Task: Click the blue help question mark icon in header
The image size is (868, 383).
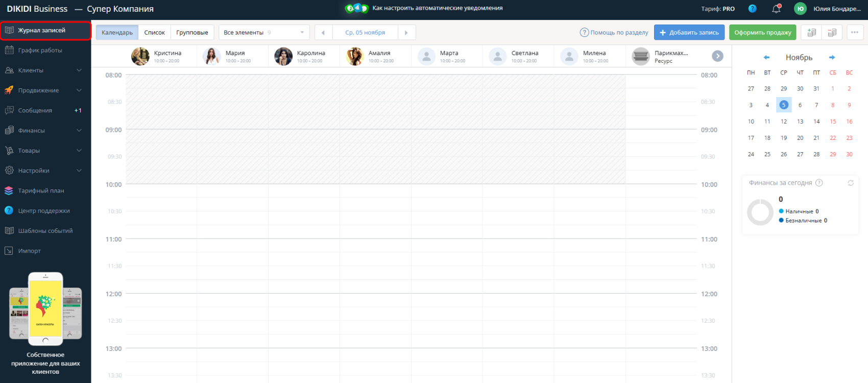Action: (752, 9)
